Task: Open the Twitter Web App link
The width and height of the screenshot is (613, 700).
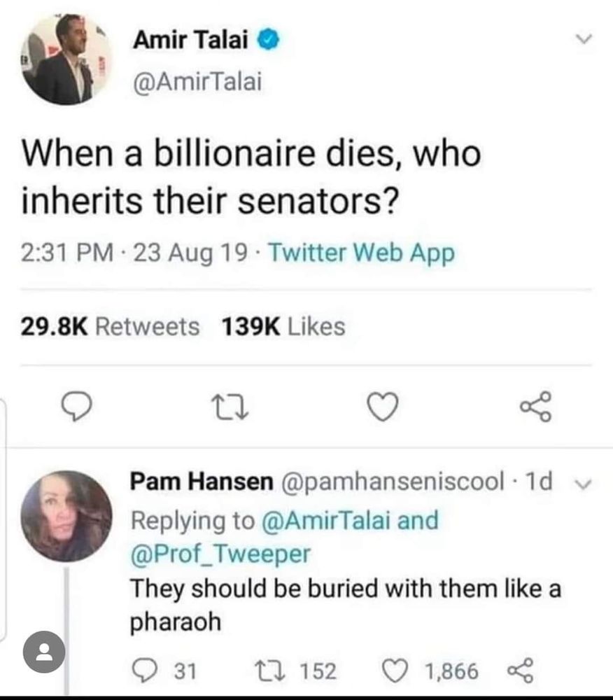Action: click(x=361, y=253)
